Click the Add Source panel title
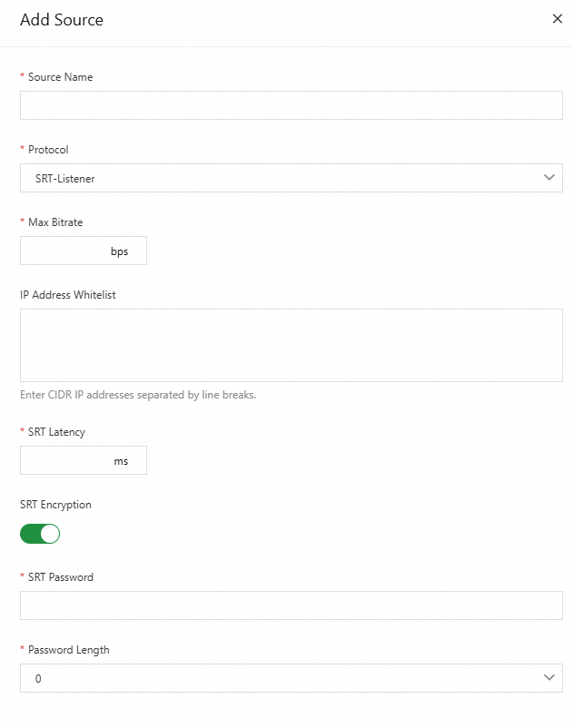 (x=62, y=19)
